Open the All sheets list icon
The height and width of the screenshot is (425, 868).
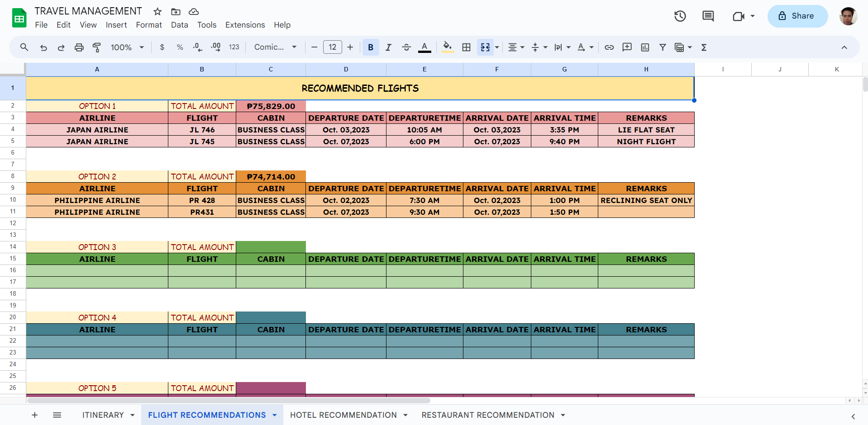pyautogui.click(x=57, y=415)
